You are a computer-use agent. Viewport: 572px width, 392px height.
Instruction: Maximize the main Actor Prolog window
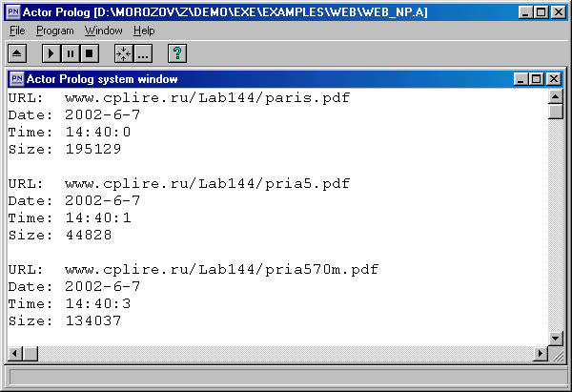pyautogui.click(x=541, y=12)
